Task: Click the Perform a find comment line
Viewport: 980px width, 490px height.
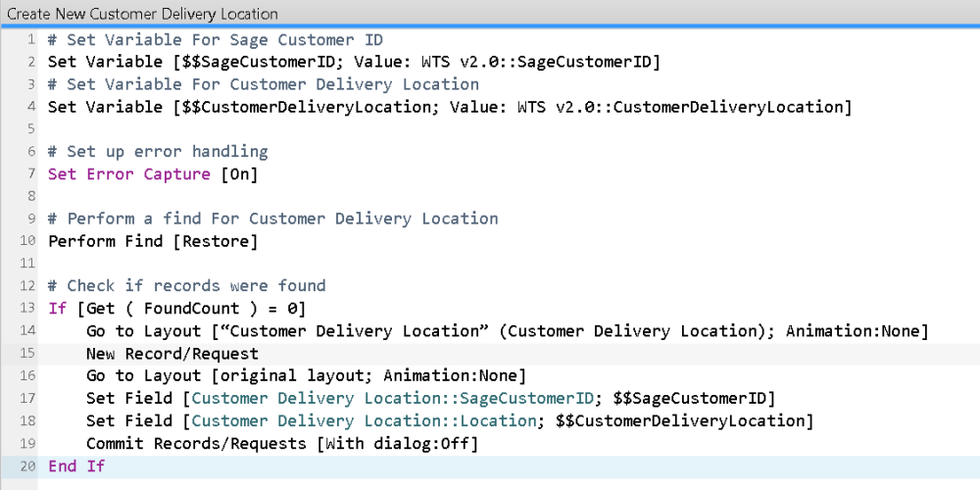Action: point(273,219)
